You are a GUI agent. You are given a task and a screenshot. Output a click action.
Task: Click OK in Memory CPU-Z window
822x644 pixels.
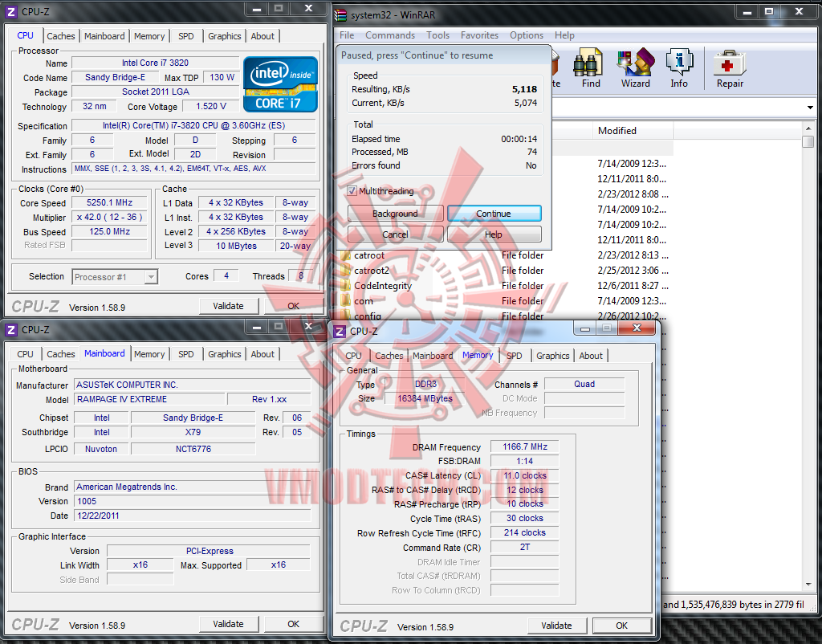622,626
